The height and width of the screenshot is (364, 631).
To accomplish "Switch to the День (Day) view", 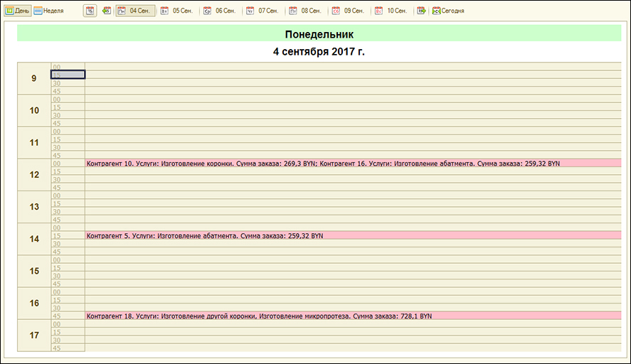I will coord(18,11).
